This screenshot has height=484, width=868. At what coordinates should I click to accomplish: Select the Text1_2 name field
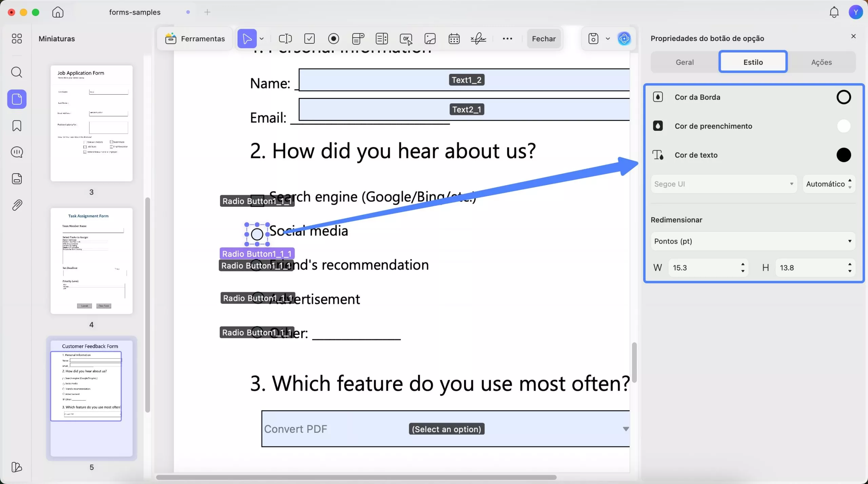464,80
